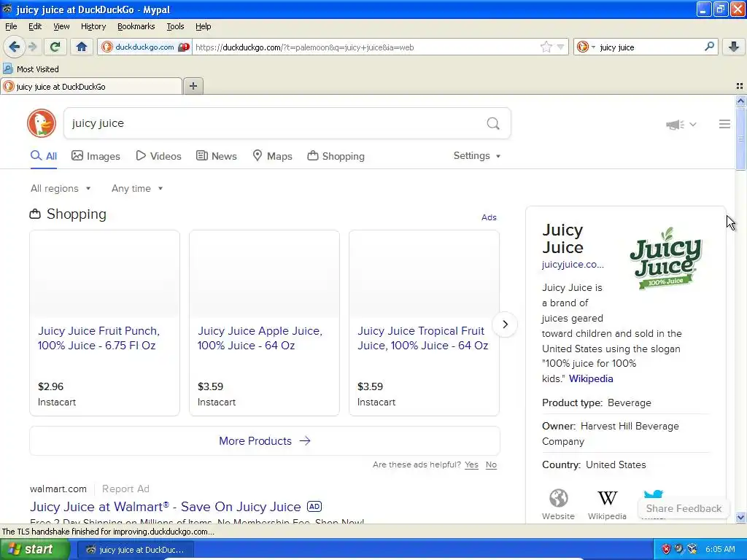Viewport: 747px width, 560px height.
Task: Open the History menu
Action: pos(93,26)
